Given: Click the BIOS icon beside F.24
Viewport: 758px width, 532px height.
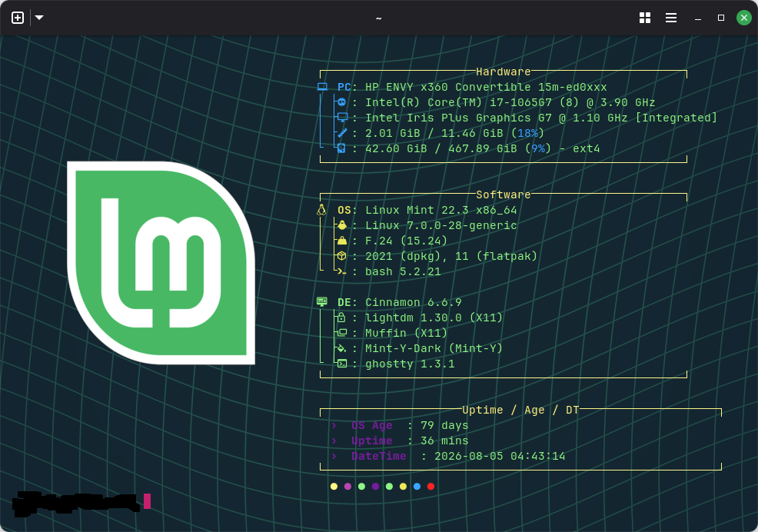Looking at the screenshot, I should coord(342,241).
